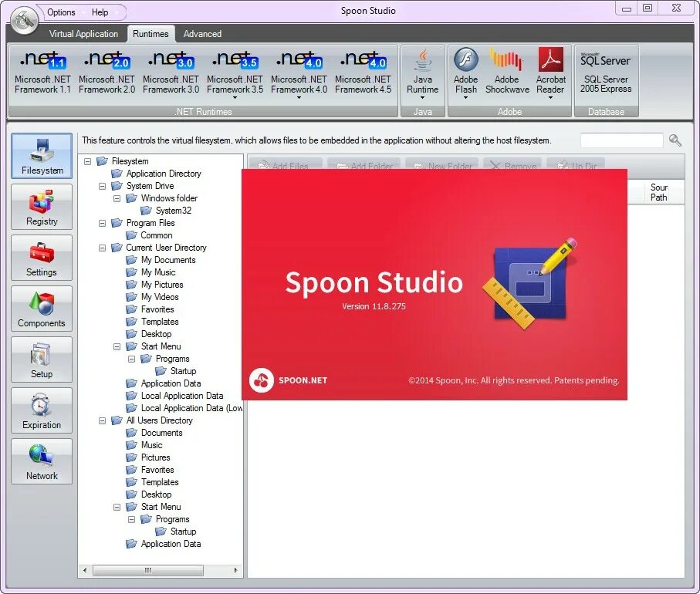Select Microsoft .NET Framework 3.5 runtime
The height and width of the screenshot is (594, 700).
[235, 72]
